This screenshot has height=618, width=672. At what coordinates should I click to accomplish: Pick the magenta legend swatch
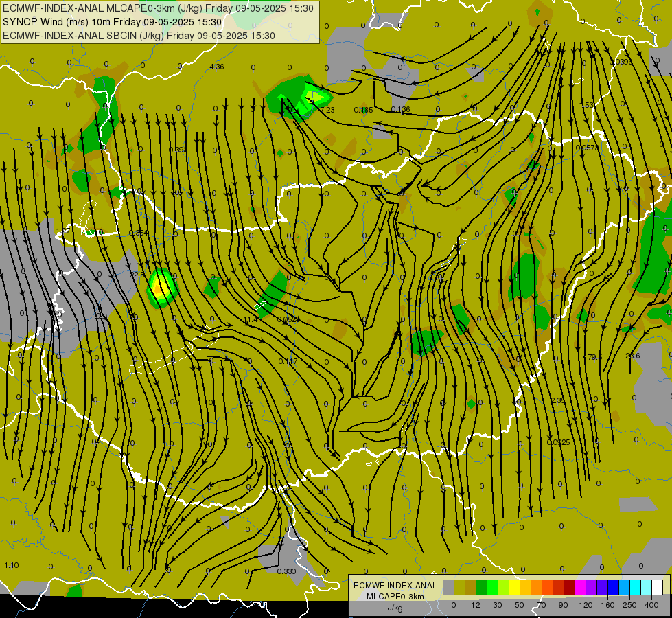581,588
